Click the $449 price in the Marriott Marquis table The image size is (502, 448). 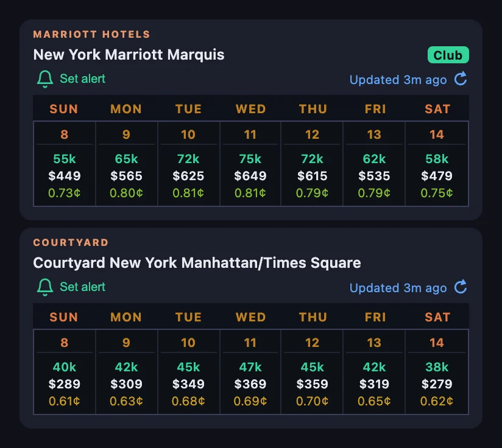coord(65,176)
